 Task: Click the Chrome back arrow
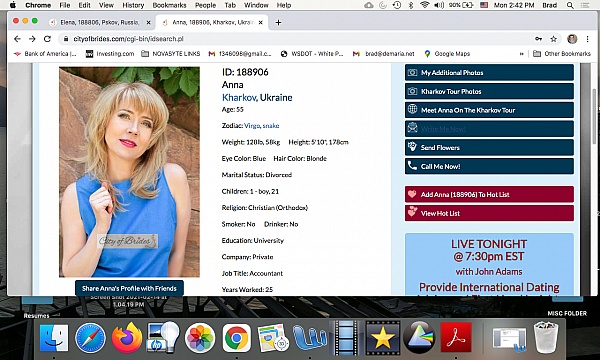point(17,39)
